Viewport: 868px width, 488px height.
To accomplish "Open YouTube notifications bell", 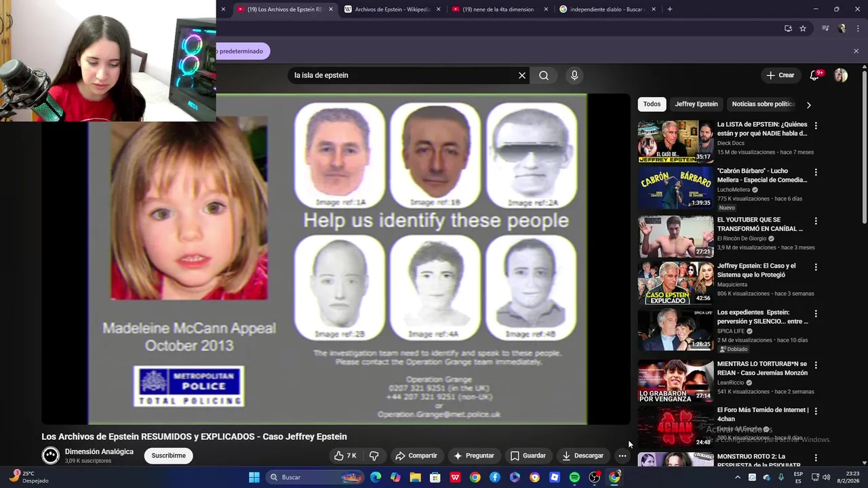I will pos(814,75).
